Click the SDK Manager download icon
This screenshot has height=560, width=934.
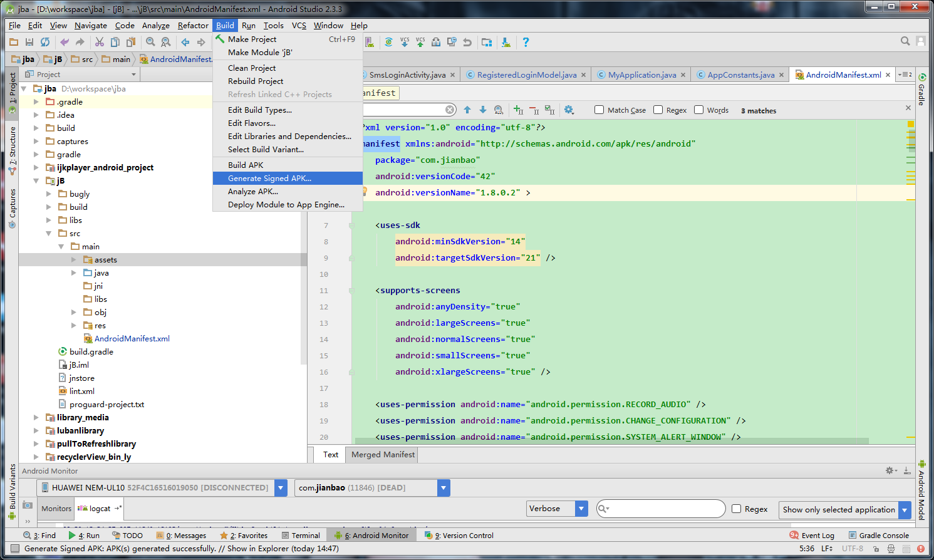506,42
